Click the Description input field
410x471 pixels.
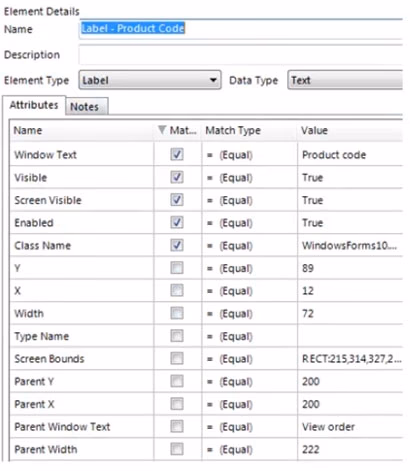(x=241, y=55)
